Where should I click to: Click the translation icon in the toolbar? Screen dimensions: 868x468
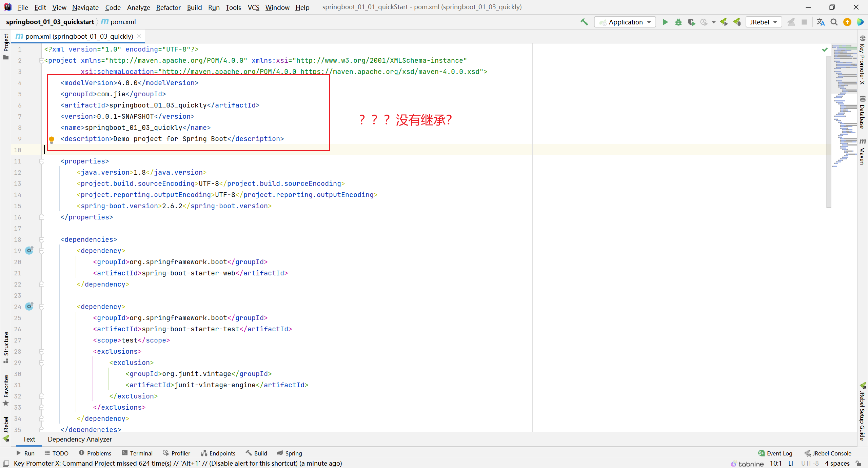[821, 22]
